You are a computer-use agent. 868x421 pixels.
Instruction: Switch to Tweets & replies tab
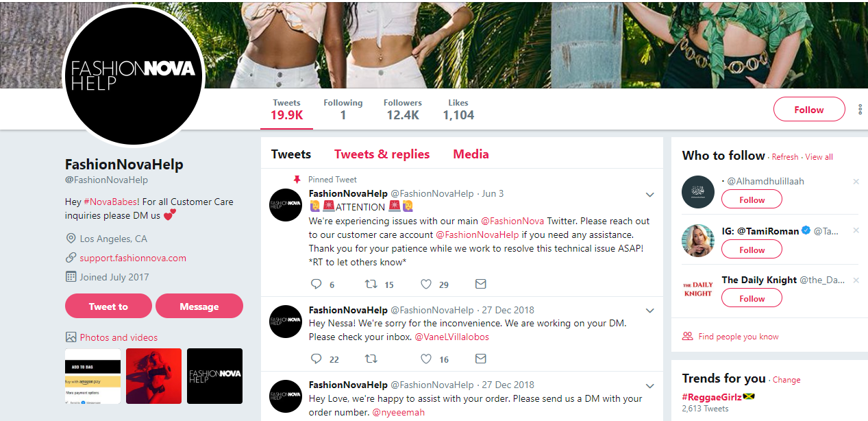(382, 154)
